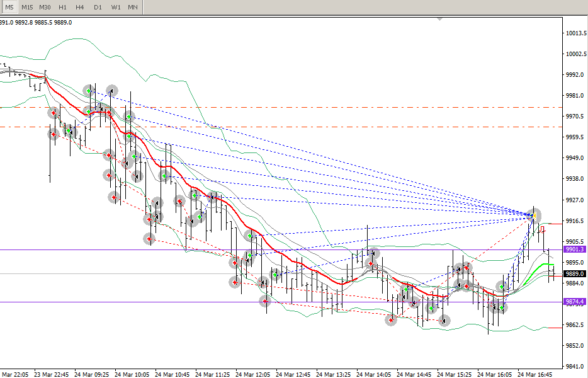Click the lowest trade close marker near 9862.5
The height and width of the screenshot is (378, 588).
444,321
